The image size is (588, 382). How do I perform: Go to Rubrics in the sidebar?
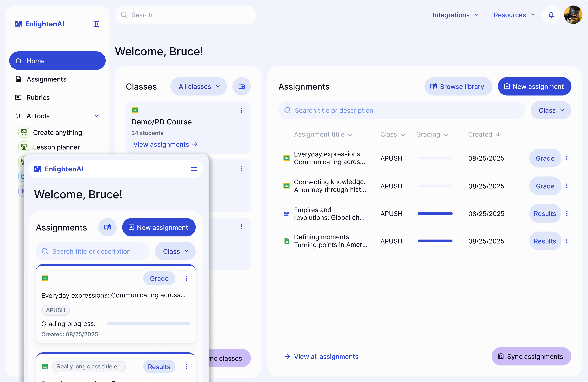pos(38,97)
